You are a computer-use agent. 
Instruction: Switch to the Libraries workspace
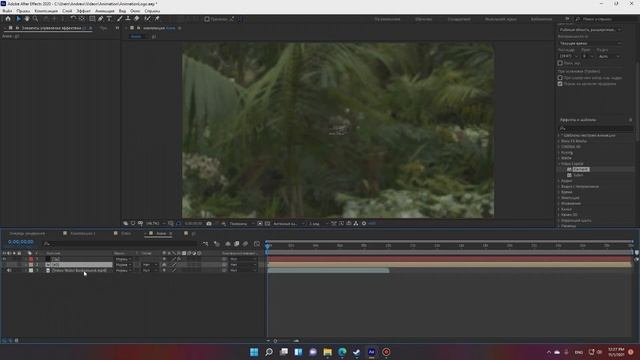(541, 19)
